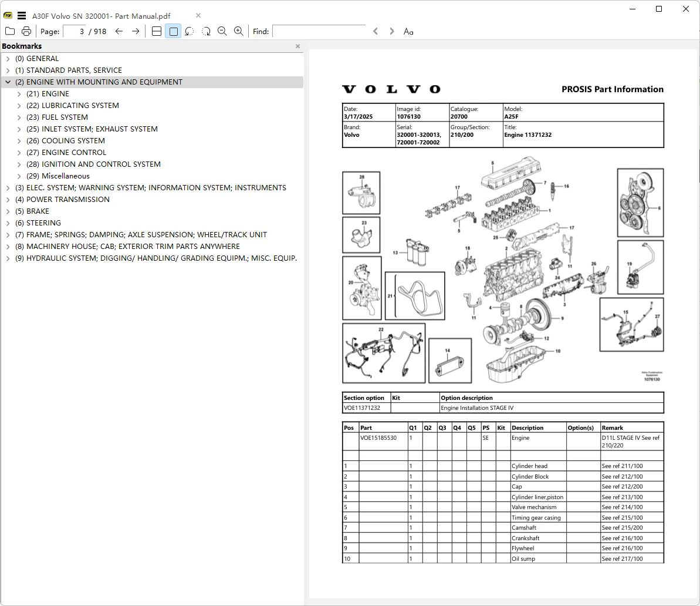Rotate page clockwise icon
700x606 pixels.
[x=206, y=31]
